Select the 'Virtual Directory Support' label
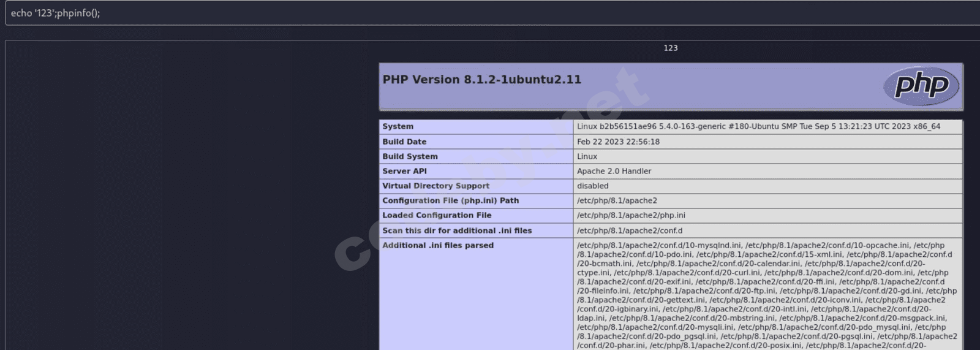Viewport: 980px width, 350px height. [x=435, y=186]
